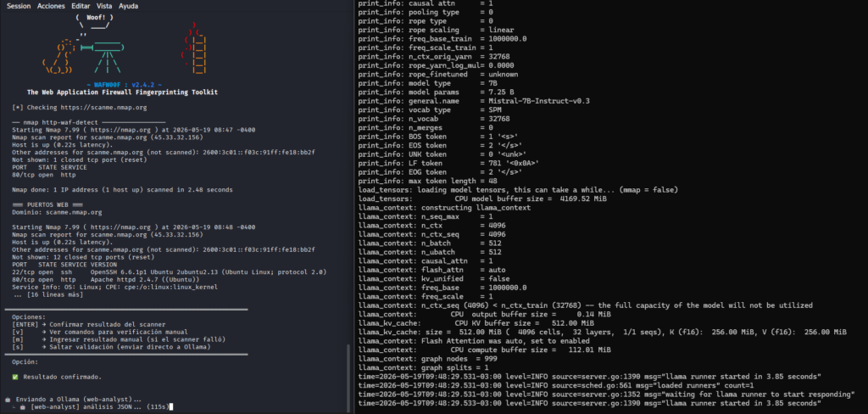Click the '80/tcp open http' line in the first scan

coord(44,175)
